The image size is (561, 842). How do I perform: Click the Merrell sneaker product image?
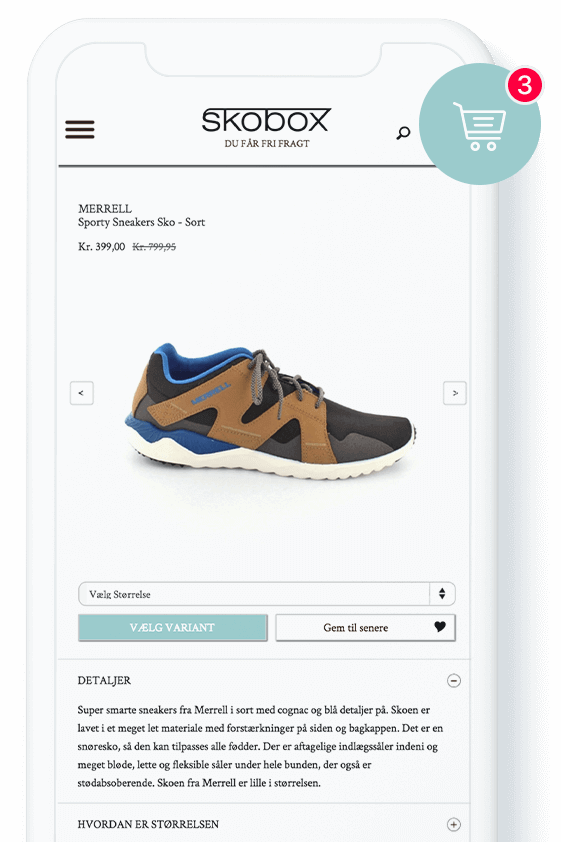pyautogui.click(x=270, y=411)
